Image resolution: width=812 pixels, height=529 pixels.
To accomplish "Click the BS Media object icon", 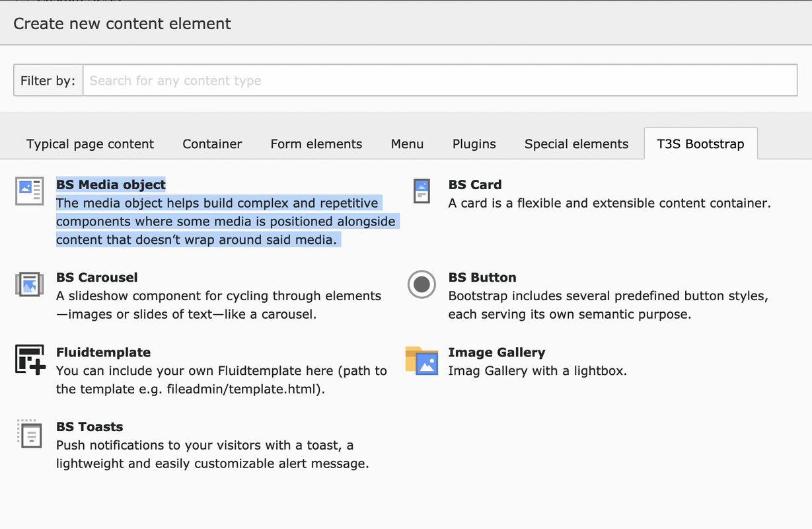I will point(29,191).
